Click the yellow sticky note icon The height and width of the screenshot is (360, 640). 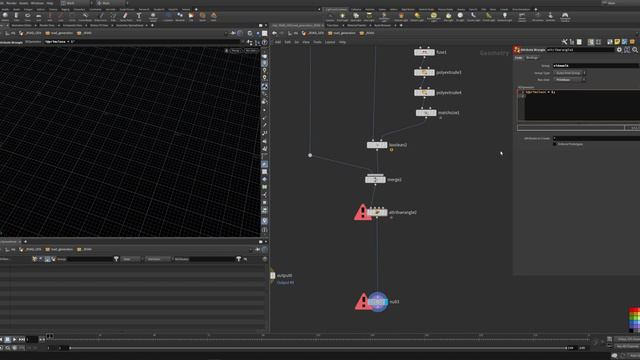pyautogui.click(x=617, y=42)
